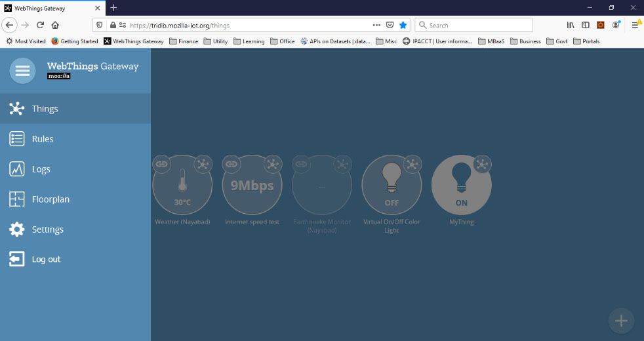Open the Library icon in Firefox toolbar
Screen dimensions: 644x341
[571, 25]
